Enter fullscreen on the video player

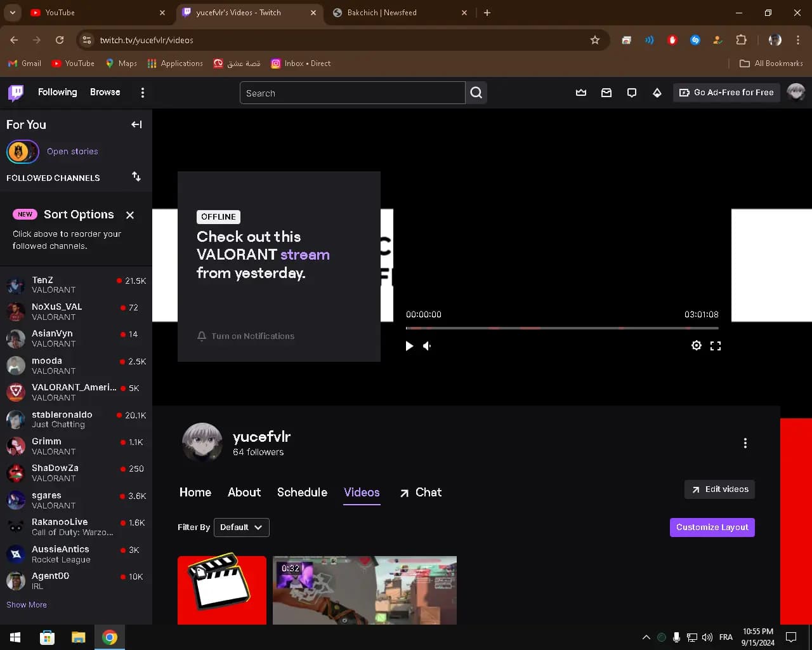click(x=716, y=345)
